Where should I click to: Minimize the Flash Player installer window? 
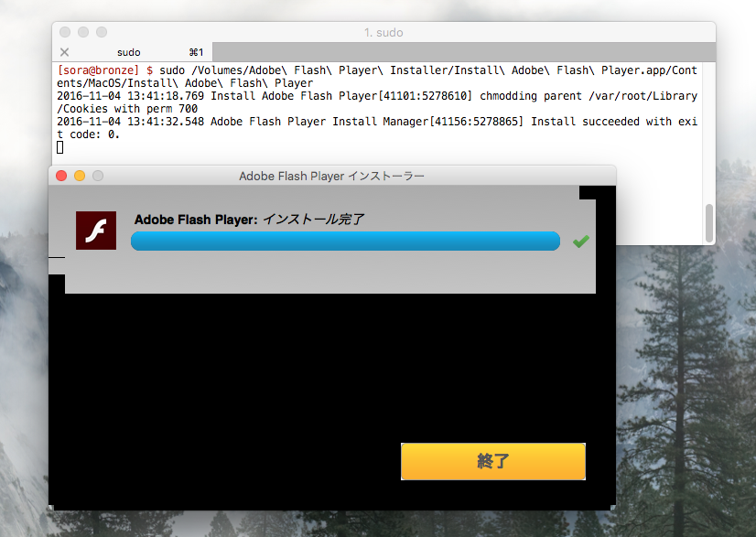pyautogui.click(x=80, y=176)
